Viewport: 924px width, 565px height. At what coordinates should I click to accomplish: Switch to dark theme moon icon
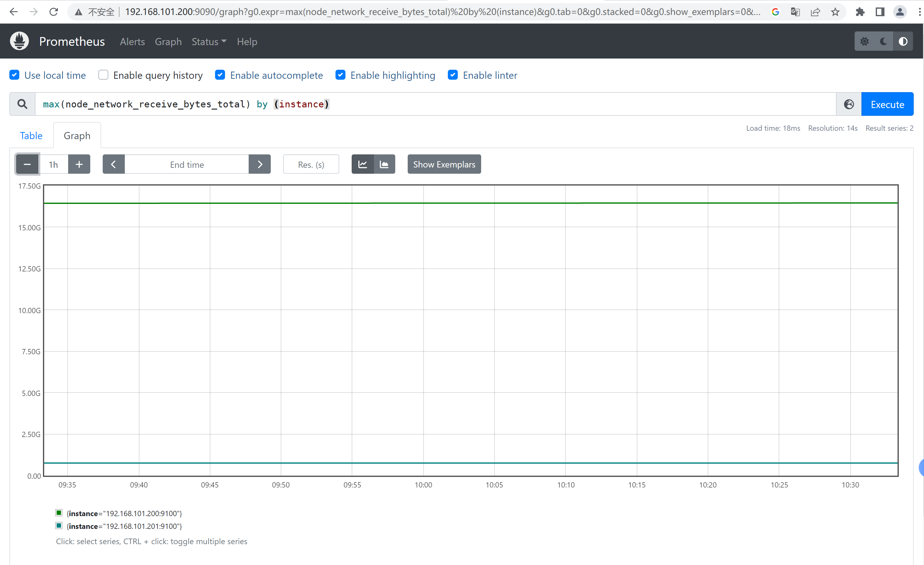point(884,41)
